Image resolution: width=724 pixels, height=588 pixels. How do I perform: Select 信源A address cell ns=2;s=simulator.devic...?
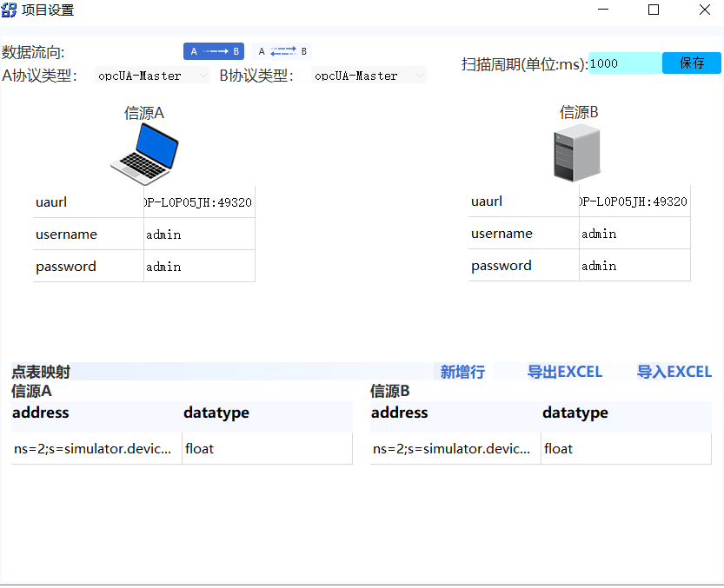point(96,449)
